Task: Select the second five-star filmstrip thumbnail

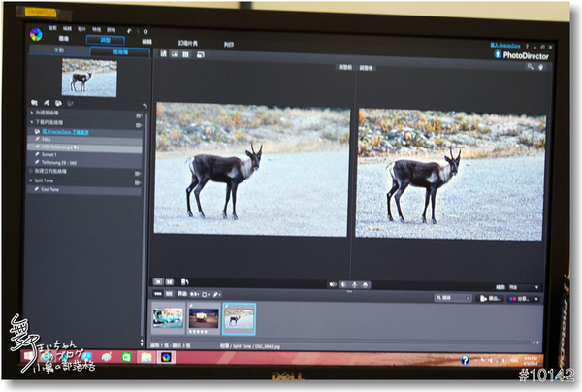Action: pos(204,318)
